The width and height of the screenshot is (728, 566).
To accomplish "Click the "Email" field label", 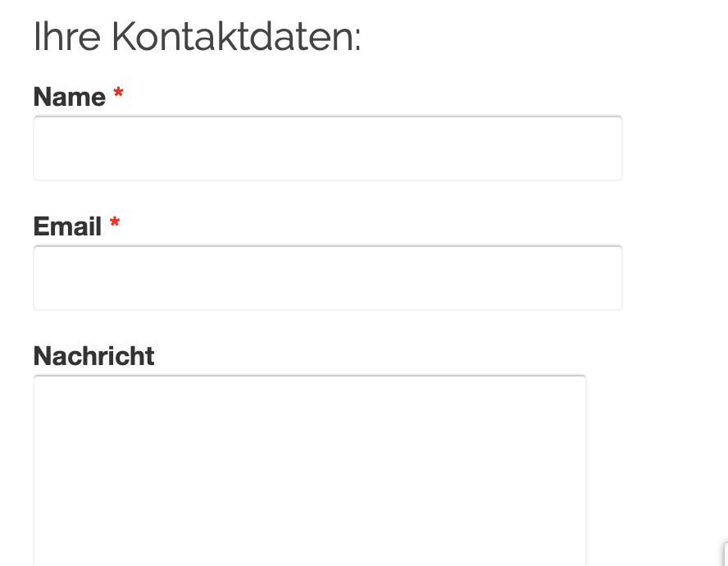I will coord(67,226).
